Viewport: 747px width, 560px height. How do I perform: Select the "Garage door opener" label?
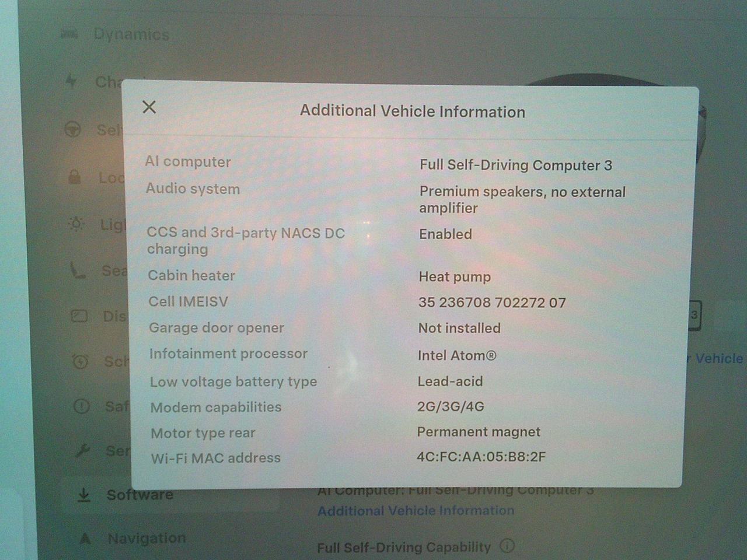coord(217,328)
